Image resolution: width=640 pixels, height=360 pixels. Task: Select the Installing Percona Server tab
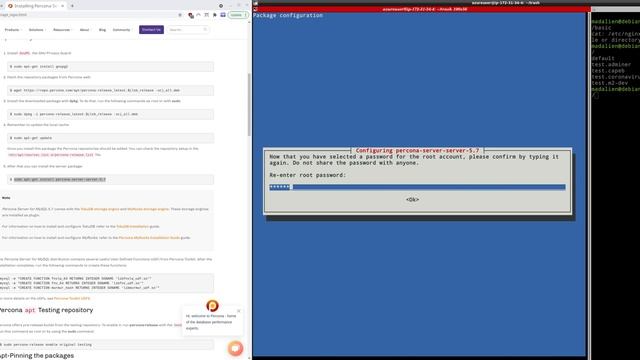[x=35, y=6]
